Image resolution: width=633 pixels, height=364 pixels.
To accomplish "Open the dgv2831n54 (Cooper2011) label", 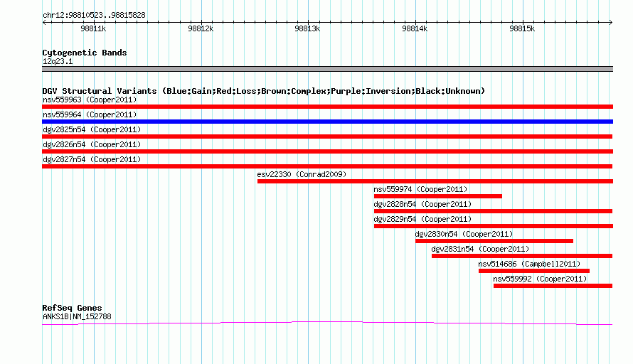I will coord(480,249).
